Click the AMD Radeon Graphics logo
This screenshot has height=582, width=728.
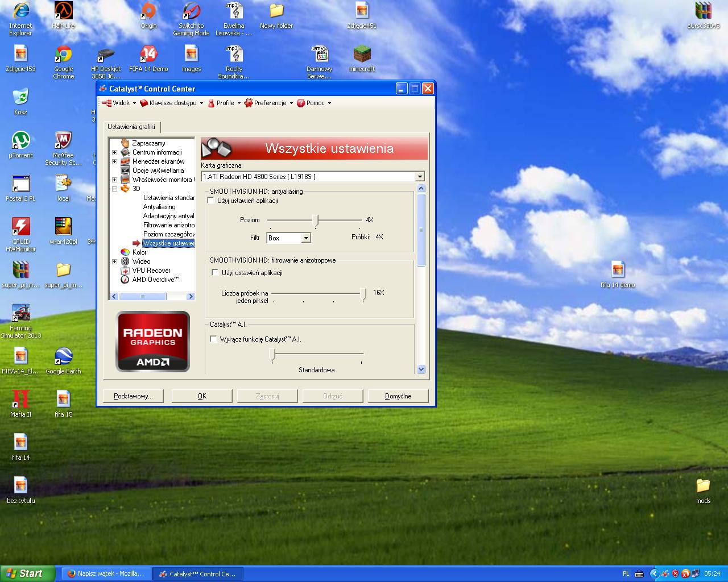(152, 342)
